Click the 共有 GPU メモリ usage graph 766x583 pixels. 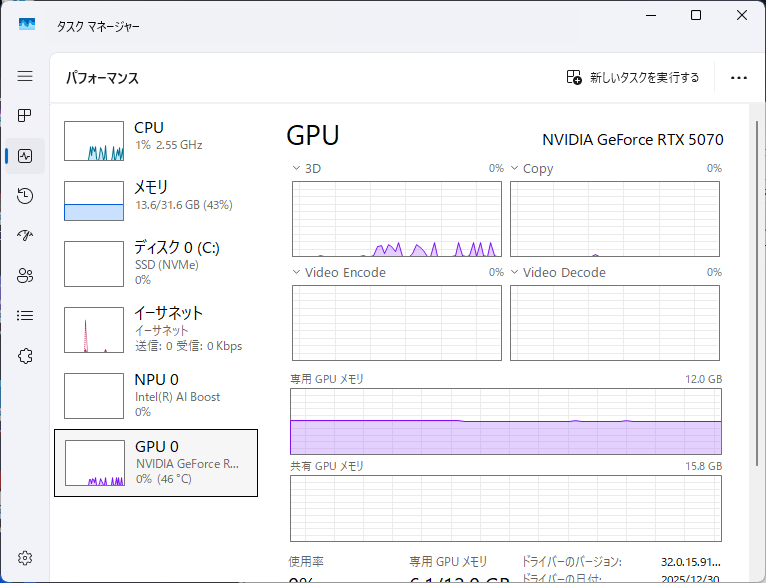(506, 508)
